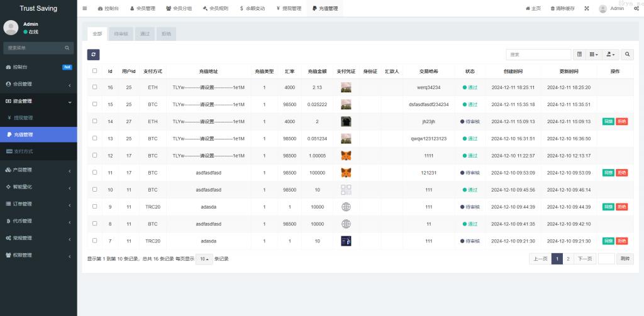
Task: Check the select-all checkbox in table header
Action: pos(95,71)
